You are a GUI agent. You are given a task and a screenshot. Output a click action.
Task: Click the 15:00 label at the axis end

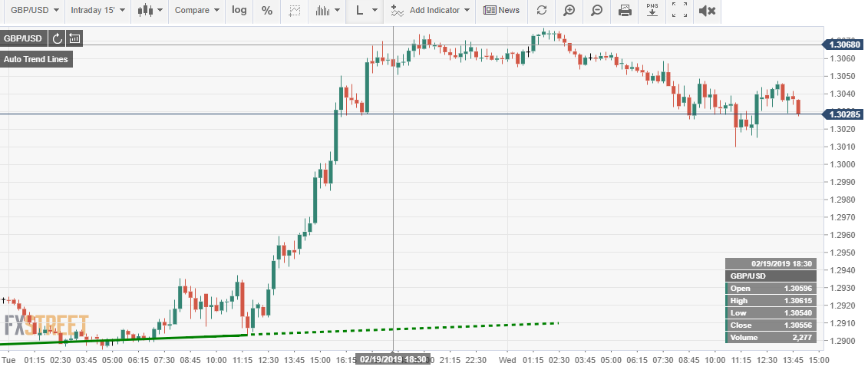(x=820, y=359)
